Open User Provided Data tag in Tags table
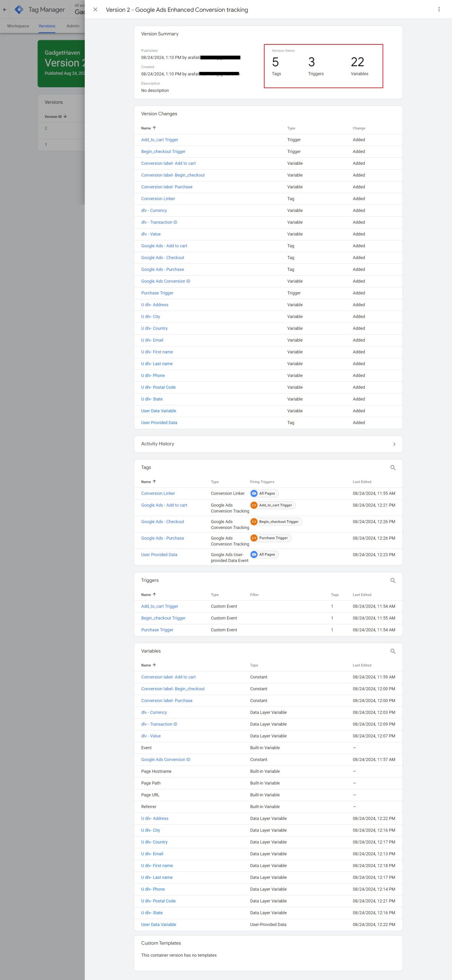The image size is (452, 980). 159,555
